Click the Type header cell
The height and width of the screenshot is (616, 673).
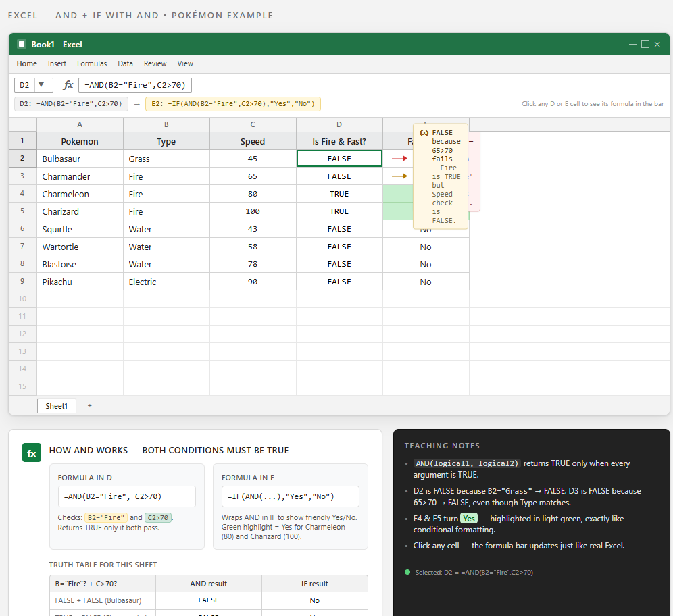coord(166,141)
